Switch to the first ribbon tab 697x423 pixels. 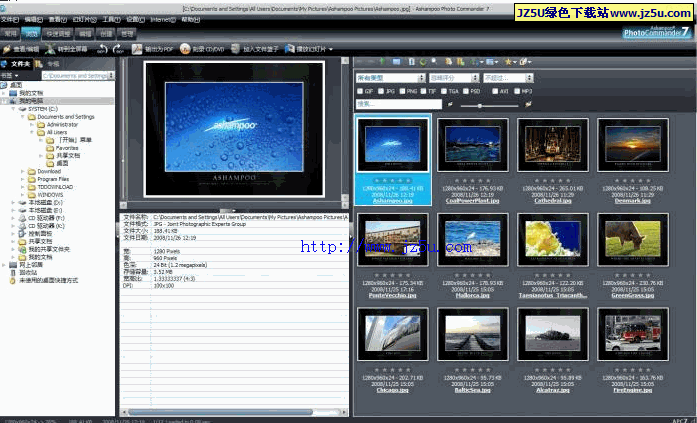point(10,33)
